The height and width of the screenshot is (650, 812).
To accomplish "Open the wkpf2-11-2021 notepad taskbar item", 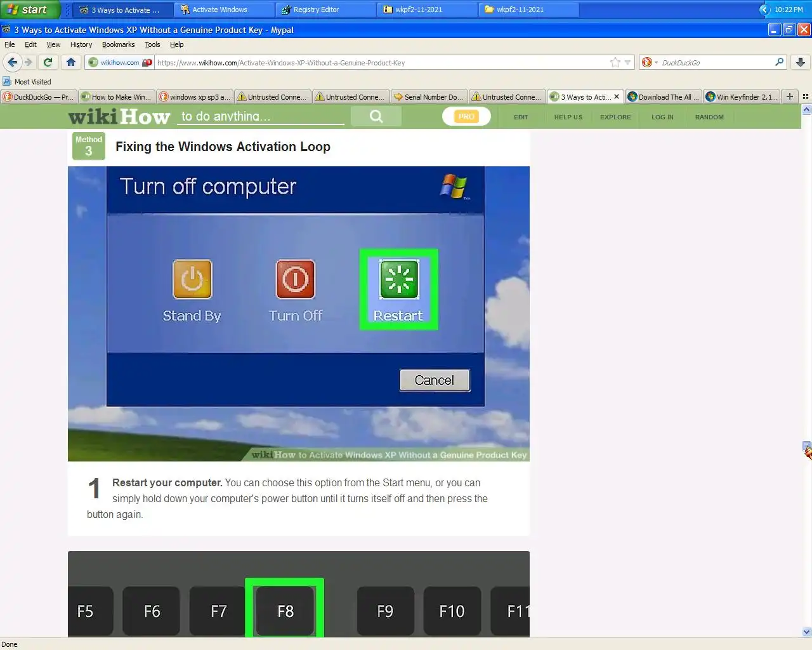I will click(x=428, y=10).
